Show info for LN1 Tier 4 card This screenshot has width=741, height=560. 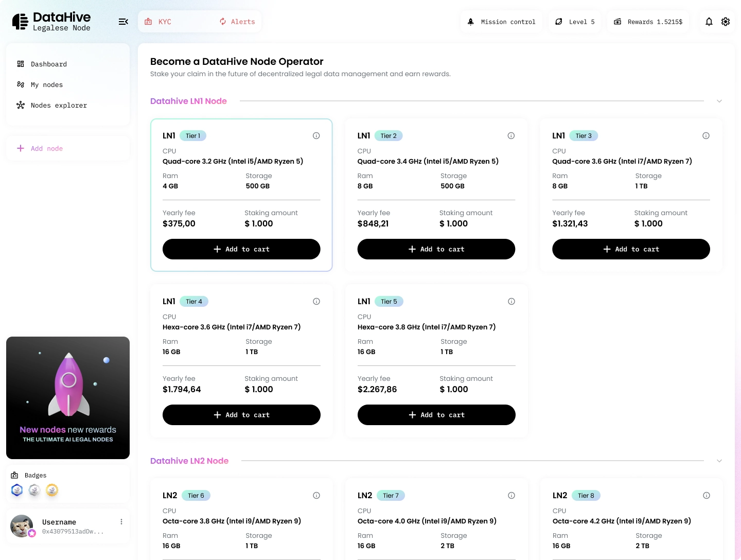tap(316, 302)
